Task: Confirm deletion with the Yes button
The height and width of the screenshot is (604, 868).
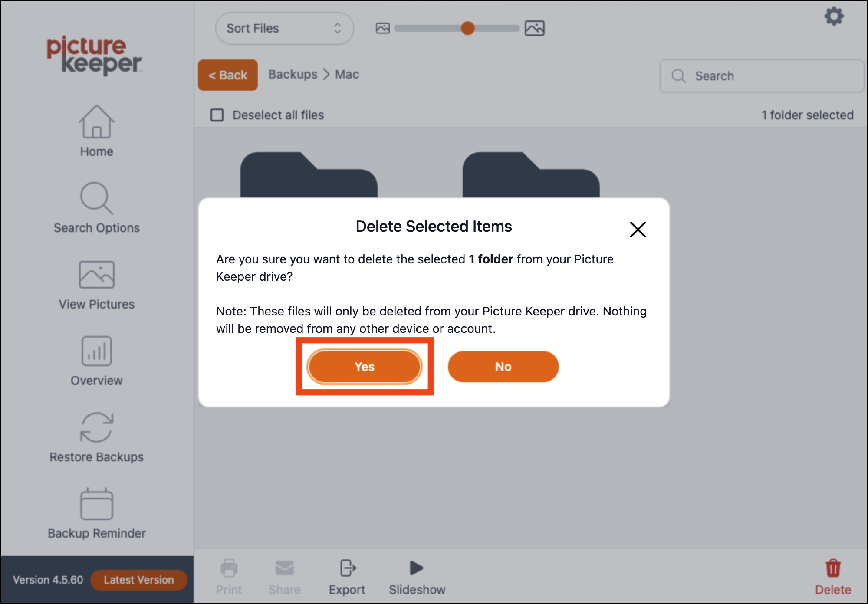Action: [364, 367]
